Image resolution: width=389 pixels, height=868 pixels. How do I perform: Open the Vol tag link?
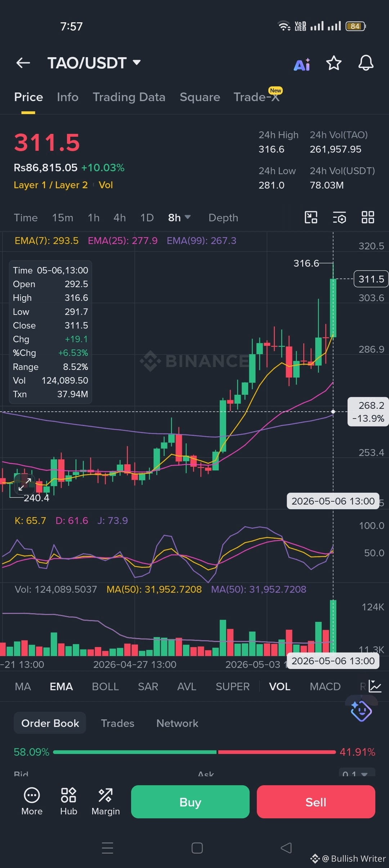106,185
